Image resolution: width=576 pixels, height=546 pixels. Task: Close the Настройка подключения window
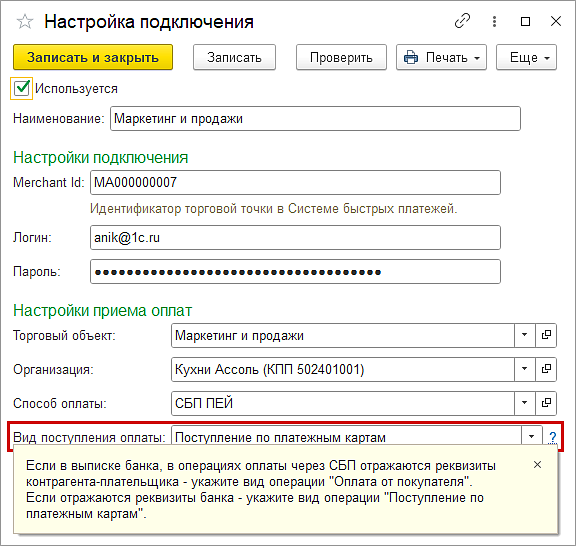pyautogui.click(x=556, y=21)
